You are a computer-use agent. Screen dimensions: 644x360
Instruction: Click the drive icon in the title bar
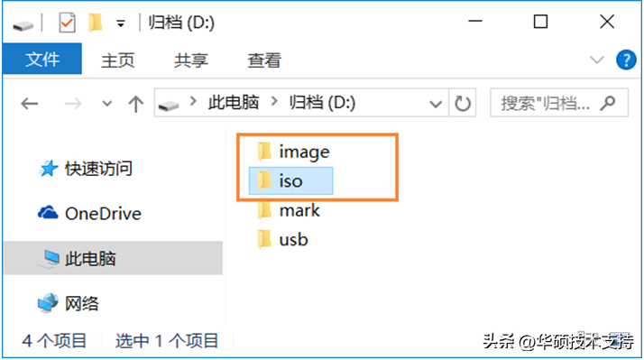coord(23,26)
